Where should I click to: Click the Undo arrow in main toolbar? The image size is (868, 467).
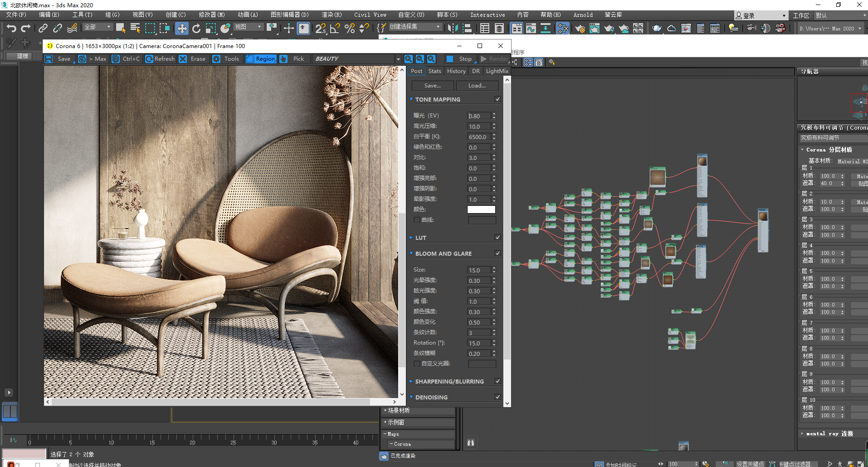coord(11,29)
